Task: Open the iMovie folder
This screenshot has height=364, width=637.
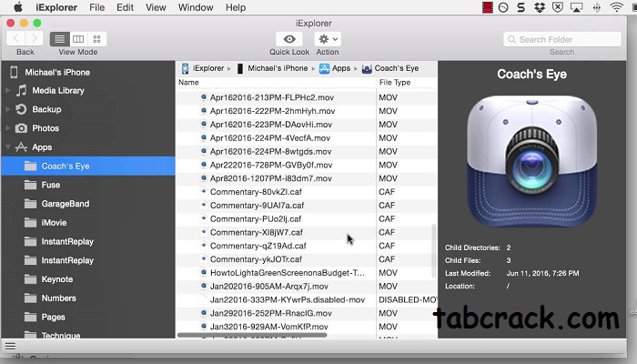Action: pos(88,223)
